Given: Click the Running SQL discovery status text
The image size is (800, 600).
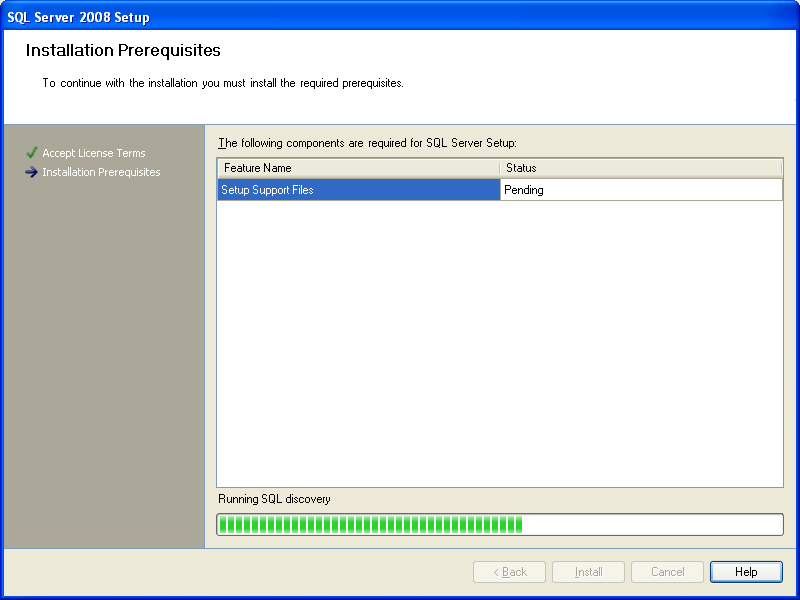Looking at the screenshot, I should coord(274,499).
